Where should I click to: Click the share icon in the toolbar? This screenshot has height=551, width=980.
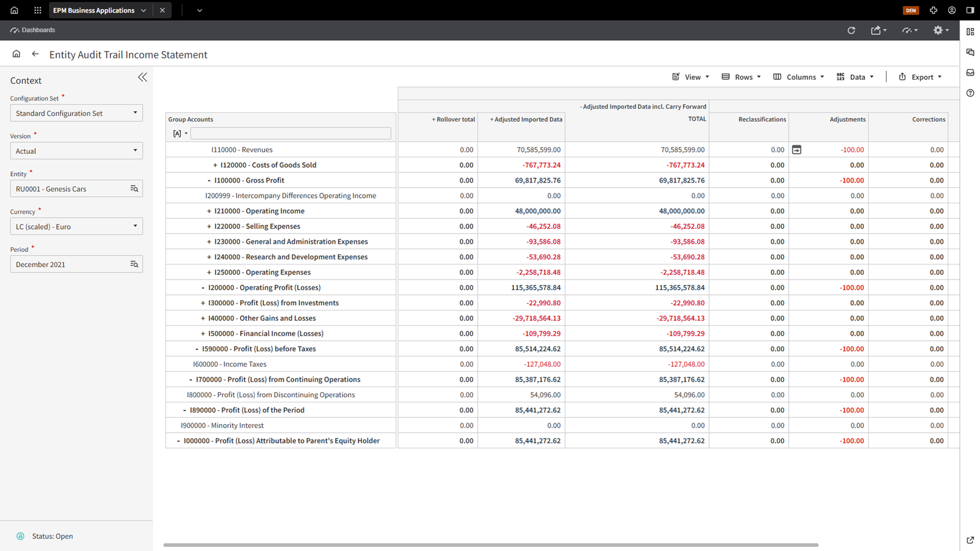(877, 30)
